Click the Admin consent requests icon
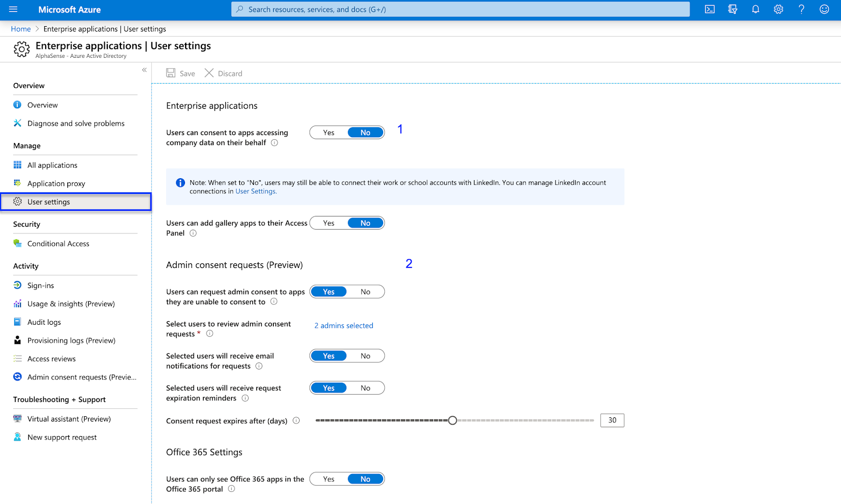The width and height of the screenshot is (841, 504). pyautogui.click(x=17, y=377)
